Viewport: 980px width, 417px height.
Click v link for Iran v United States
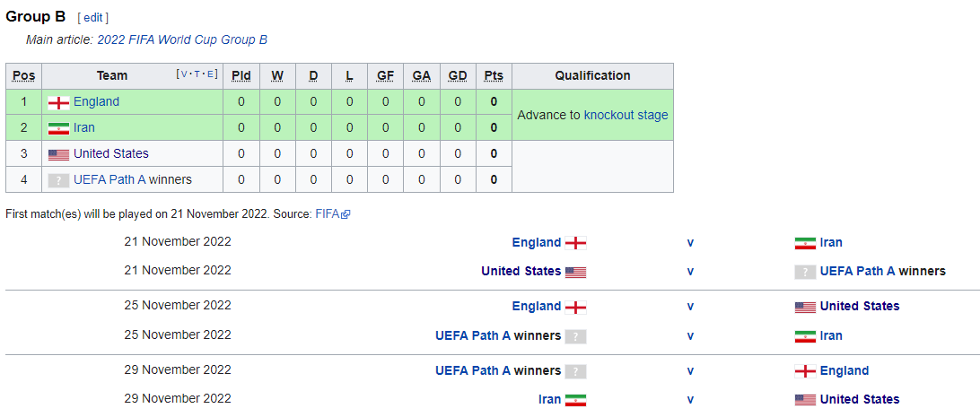coord(691,400)
